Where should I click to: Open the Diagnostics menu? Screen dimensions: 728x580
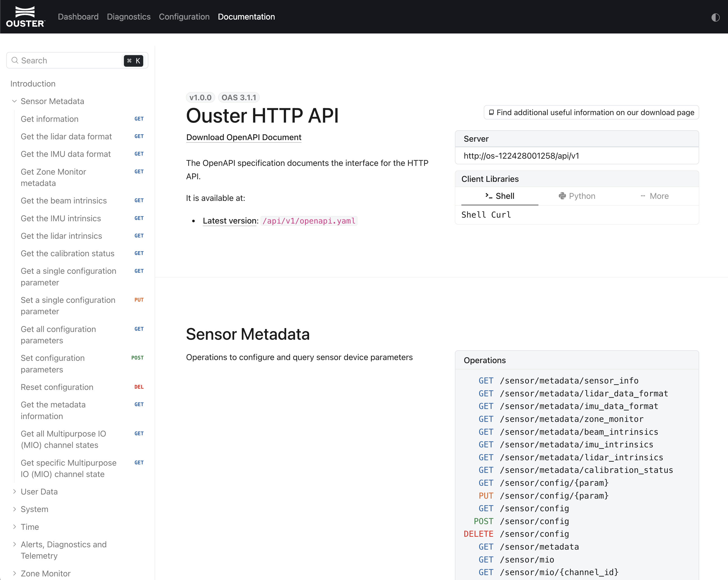tap(129, 17)
